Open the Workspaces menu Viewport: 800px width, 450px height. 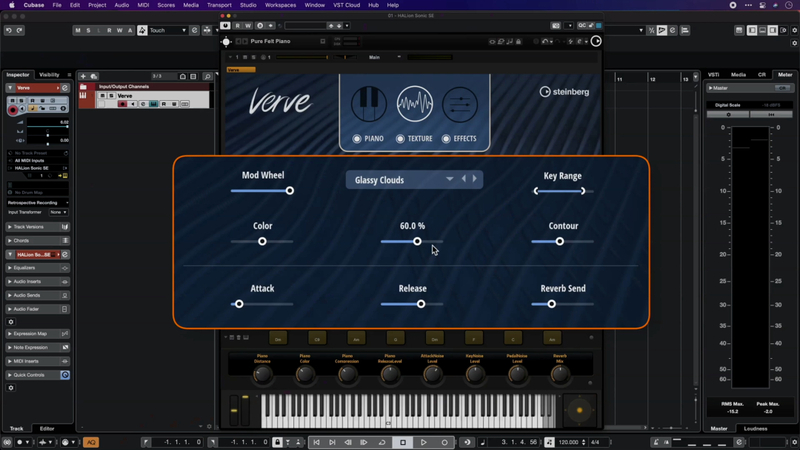pos(280,5)
